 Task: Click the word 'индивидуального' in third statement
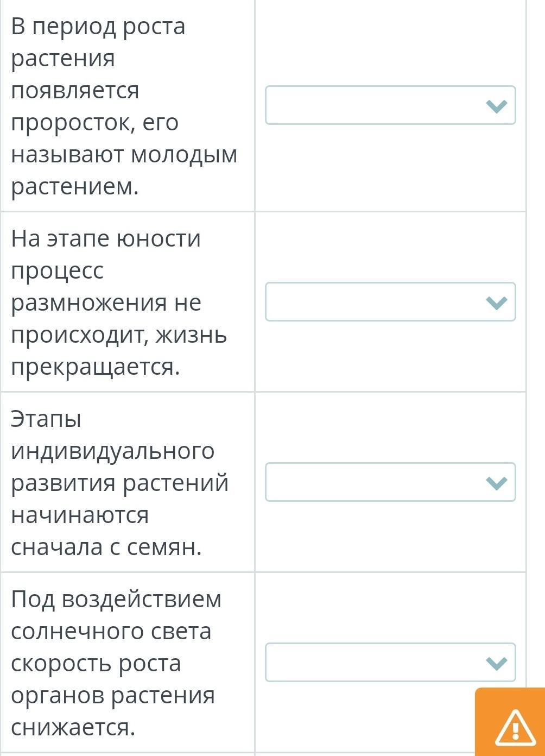click(112, 451)
